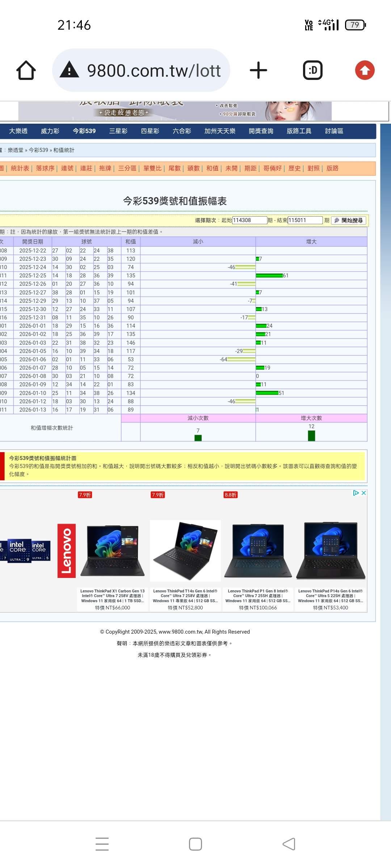391x868 pixels.
Task: Open the tab switcher icon
Action: pos(312,70)
